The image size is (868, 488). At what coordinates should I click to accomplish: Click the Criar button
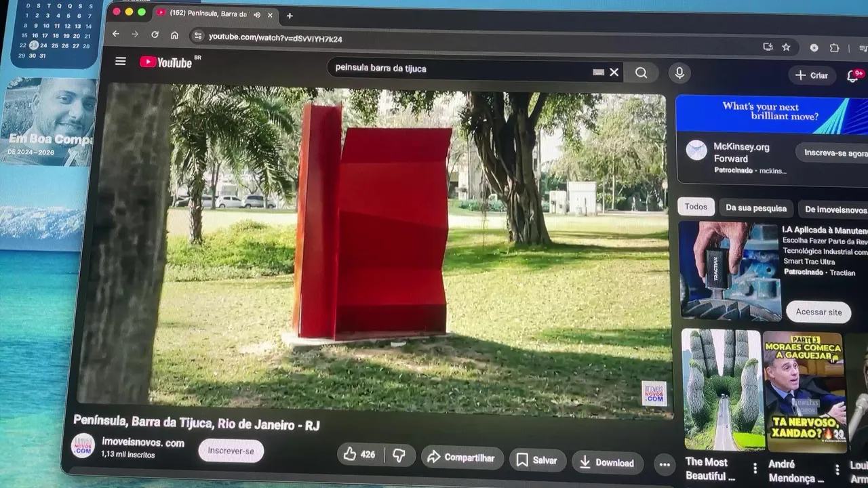[812, 75]
